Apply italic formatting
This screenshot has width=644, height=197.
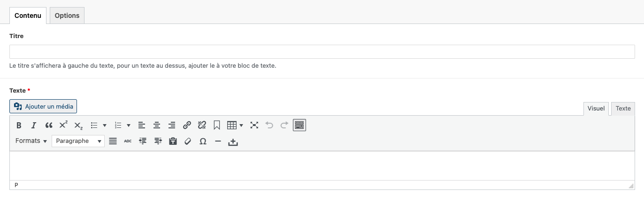[34, 126]
